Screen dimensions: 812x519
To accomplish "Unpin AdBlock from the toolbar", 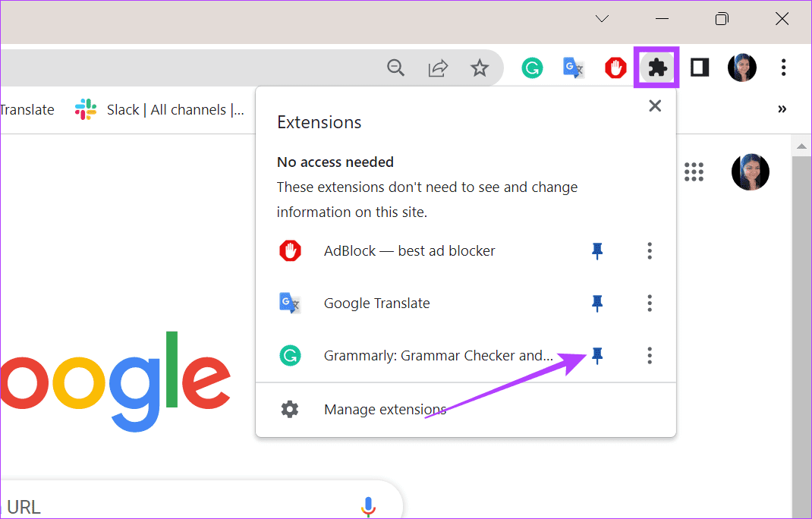I will (597, 250).
